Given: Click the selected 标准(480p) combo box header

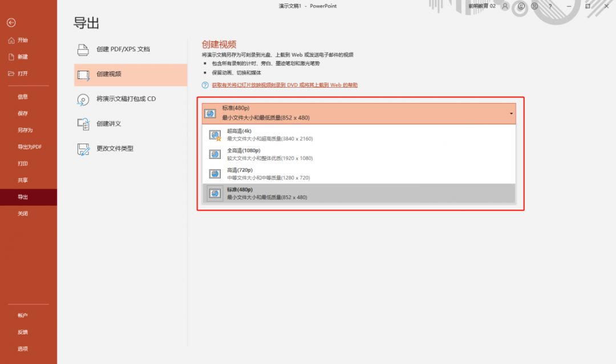Looking at the screenshot, I should click(x=359, y=114).
